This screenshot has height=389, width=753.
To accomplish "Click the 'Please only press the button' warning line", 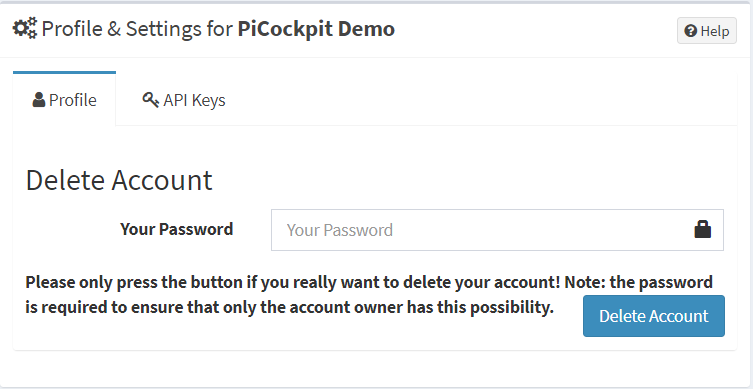I will pos(369,282).
